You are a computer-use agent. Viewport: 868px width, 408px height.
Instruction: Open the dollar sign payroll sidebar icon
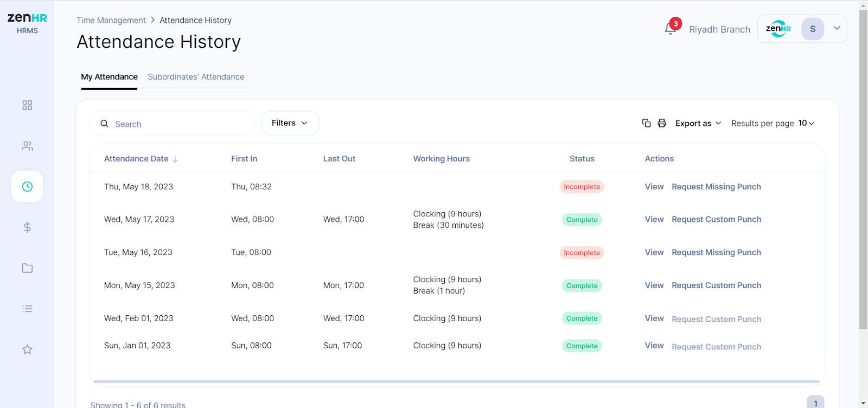point(27,227)
